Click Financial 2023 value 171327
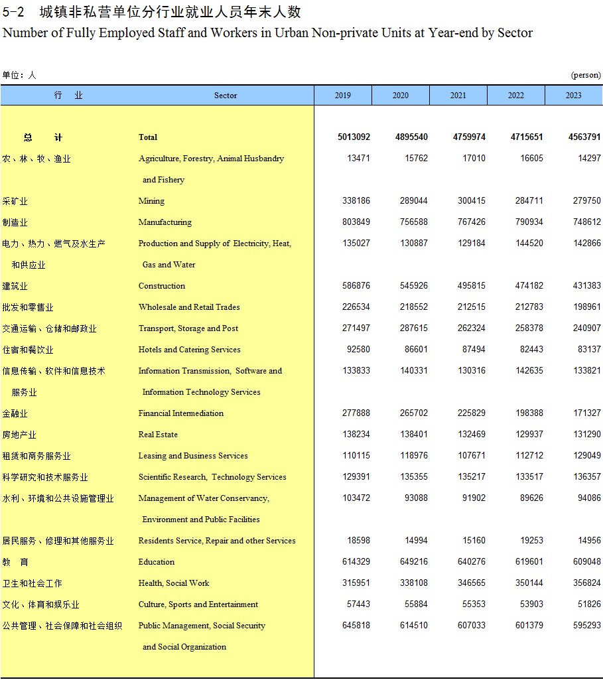The height and width of the screenshot is (700, 603). coord(586,413)
